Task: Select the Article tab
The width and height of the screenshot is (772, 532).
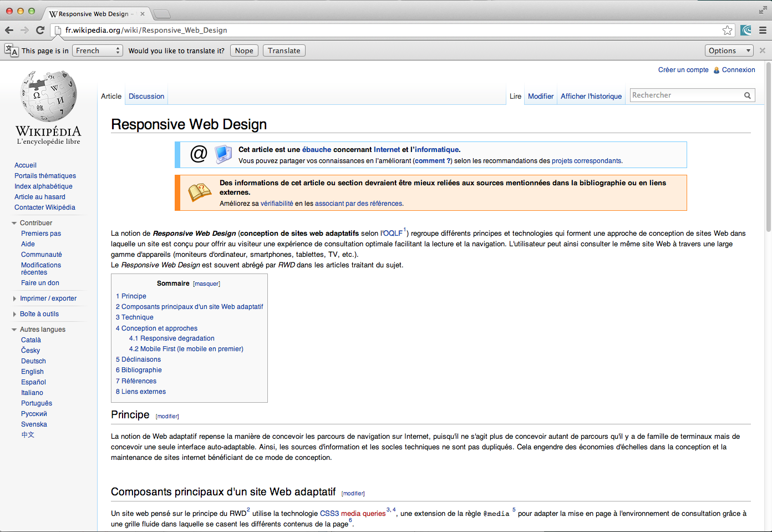Action: (x=111, y=96)
